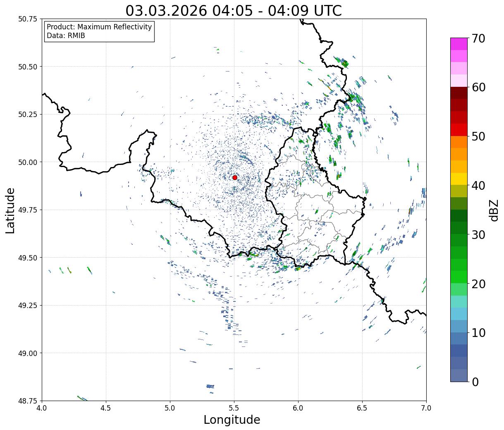Click the latitude tick label 49.00
This screenshot has height=430, width=504.
point(28,353)
